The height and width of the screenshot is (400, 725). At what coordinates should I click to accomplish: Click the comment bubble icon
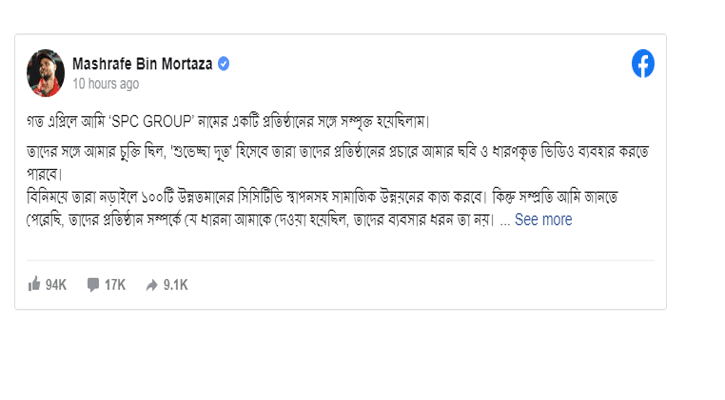tap(93, 285)
